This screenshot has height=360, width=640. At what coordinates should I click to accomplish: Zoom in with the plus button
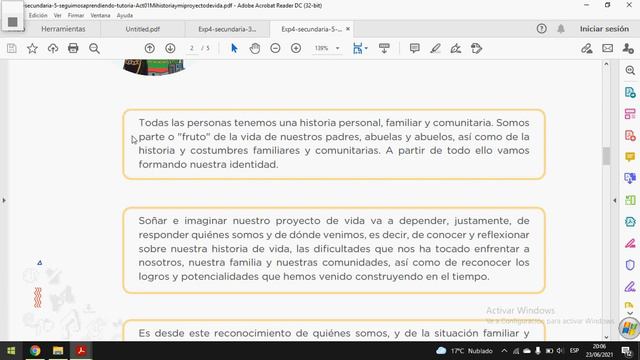(296, 48)
